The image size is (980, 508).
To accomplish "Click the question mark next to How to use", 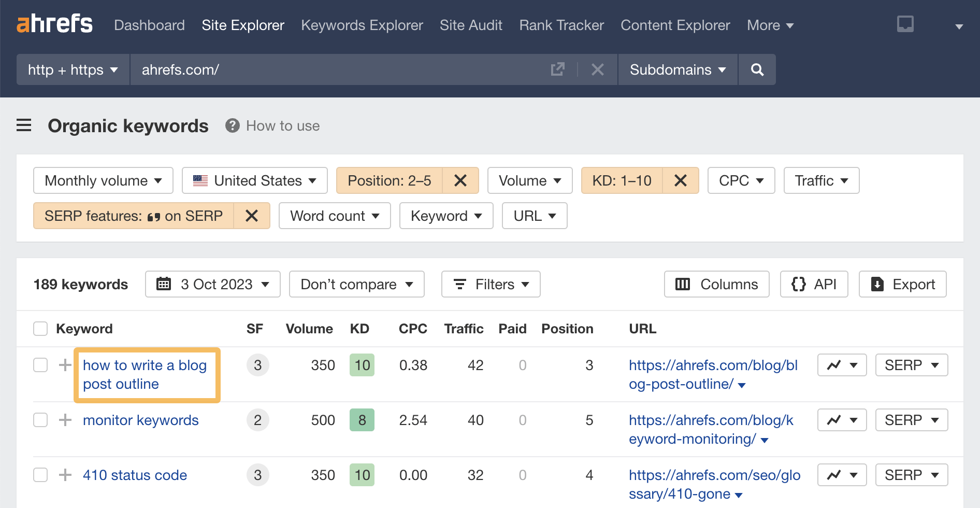I will pos(232,125).
